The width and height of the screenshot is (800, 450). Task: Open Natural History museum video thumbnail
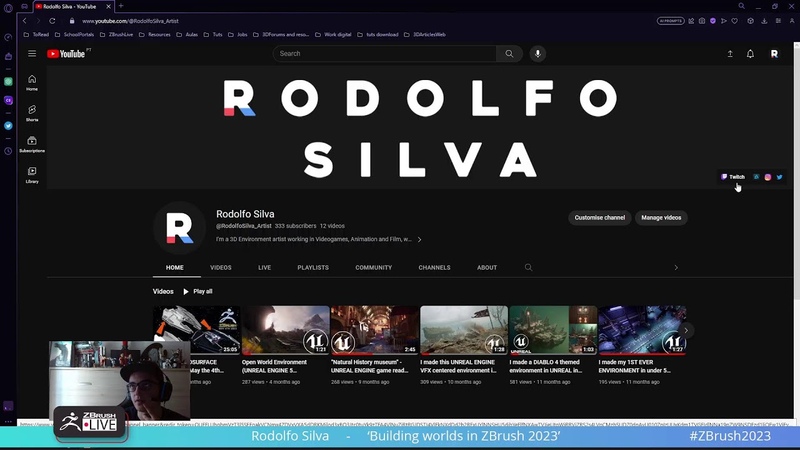(374, 330)
